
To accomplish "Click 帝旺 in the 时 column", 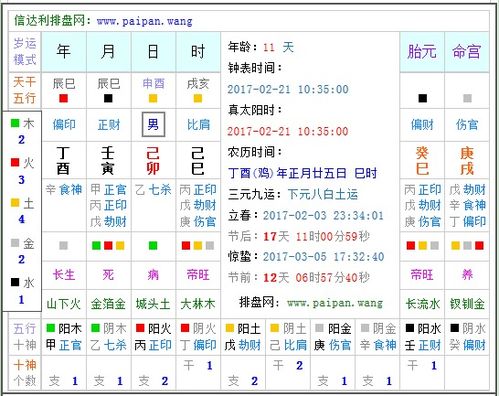I will pos(198,275).
